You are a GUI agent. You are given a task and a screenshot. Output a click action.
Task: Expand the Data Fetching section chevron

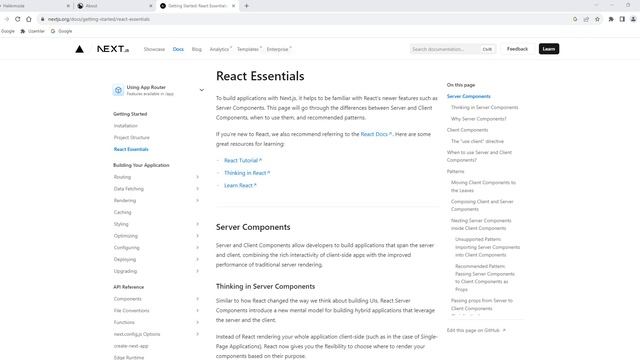click(x=198, y=189)
